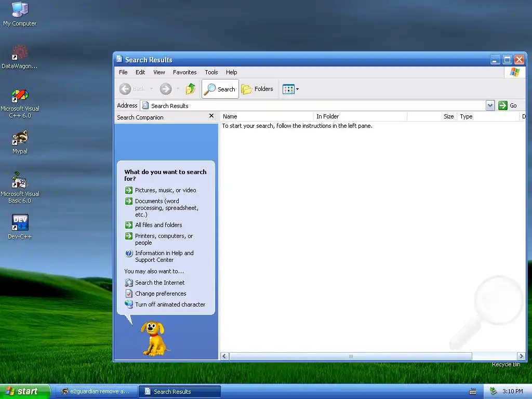
Task: Open the Start menu
Action: (x=25, y=392)
